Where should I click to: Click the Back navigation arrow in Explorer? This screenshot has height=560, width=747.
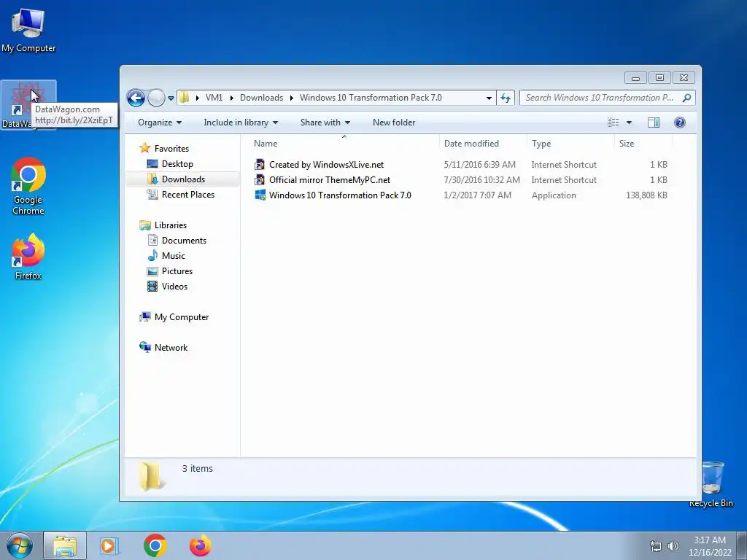click(x=136, y=98)
